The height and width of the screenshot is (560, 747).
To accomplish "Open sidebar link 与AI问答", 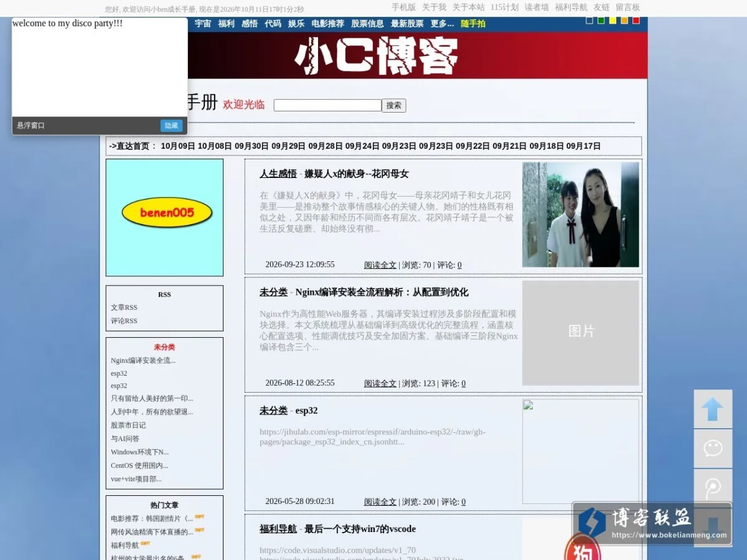I will 125,439.
